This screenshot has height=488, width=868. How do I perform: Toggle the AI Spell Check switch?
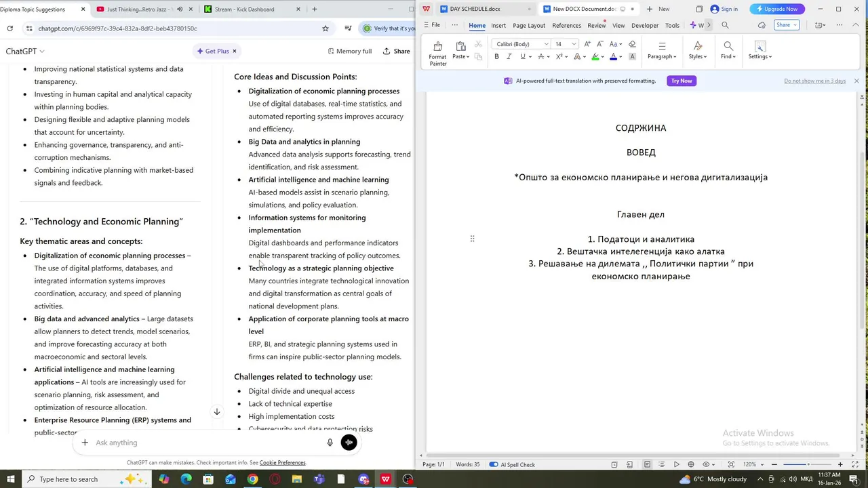(494, 464)
